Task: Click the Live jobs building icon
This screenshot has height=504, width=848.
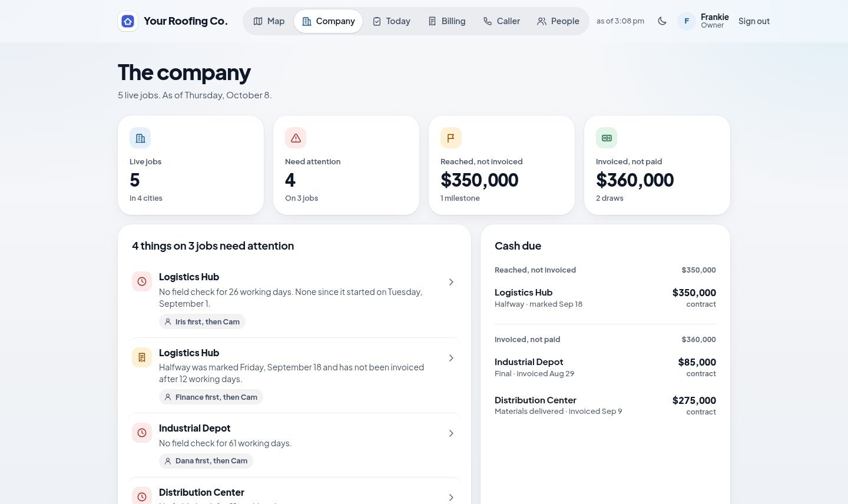Action: 140,138
